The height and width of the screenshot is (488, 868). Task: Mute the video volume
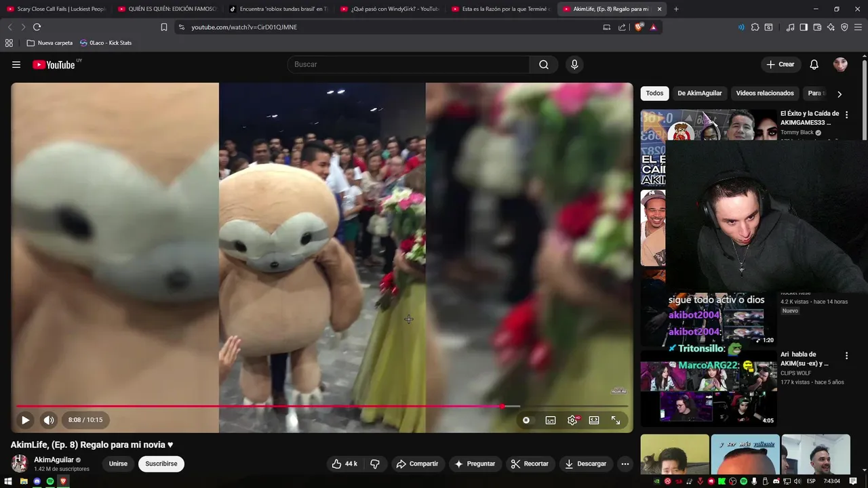49,420
